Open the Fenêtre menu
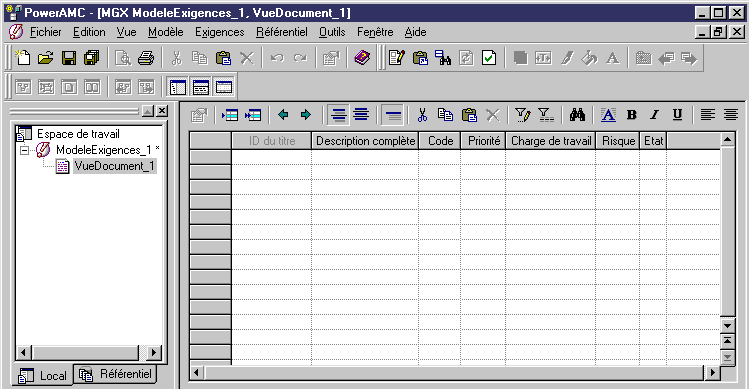 tap(375, 32)
